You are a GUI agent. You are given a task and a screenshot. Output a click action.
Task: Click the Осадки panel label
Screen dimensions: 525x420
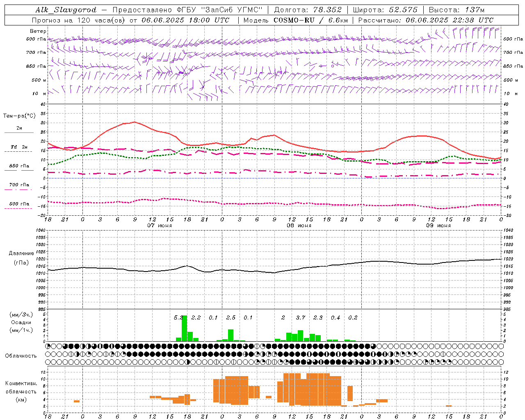[21, 322]
